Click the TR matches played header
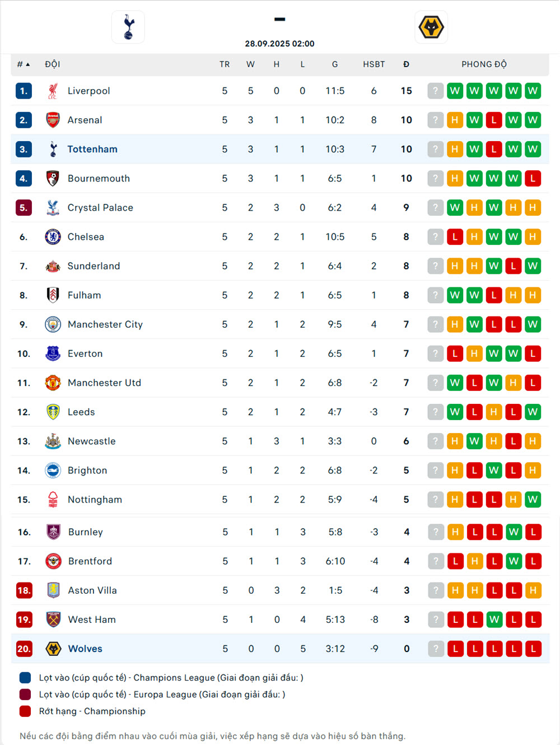This screenshot has height=745, width=560. point(225,64)
